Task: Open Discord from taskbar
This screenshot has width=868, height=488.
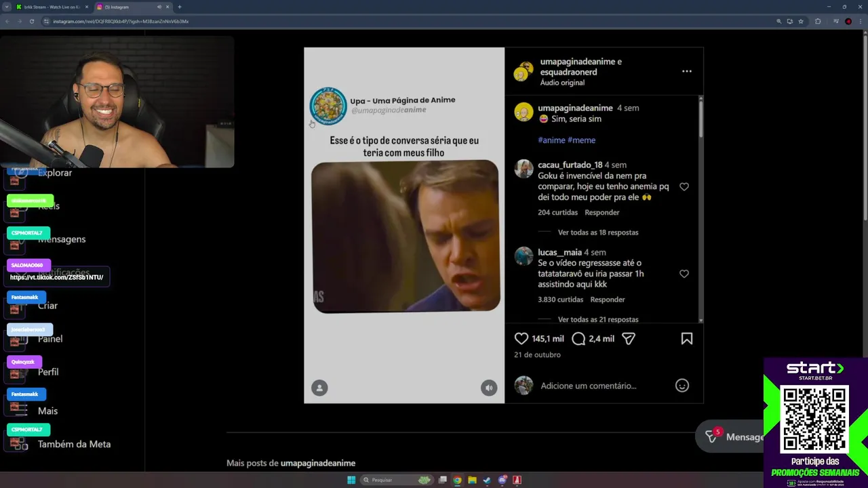Action: click(502, 480)
